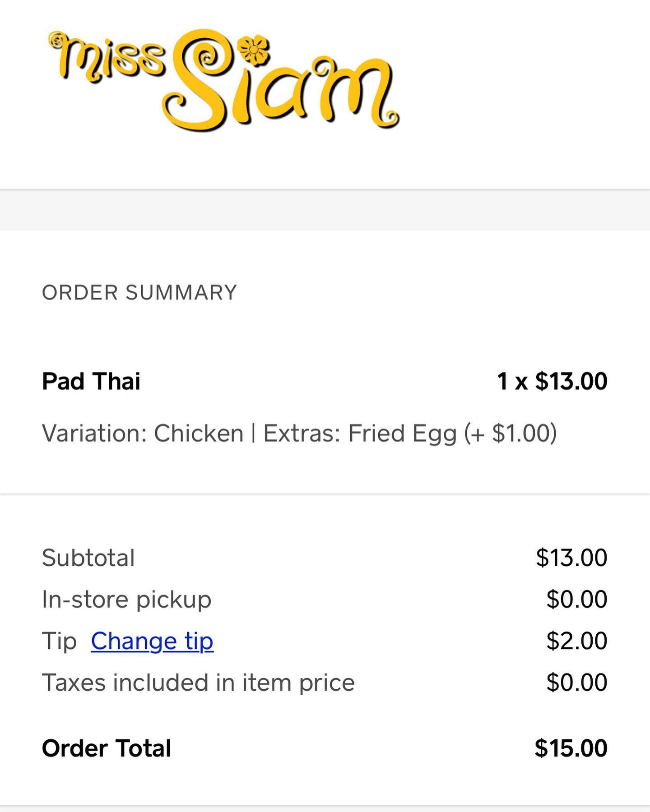Screen dimensions: 650x812
Task: Click the Fried Egg (+ $1.00) extra text
Action: pos(452,433)
